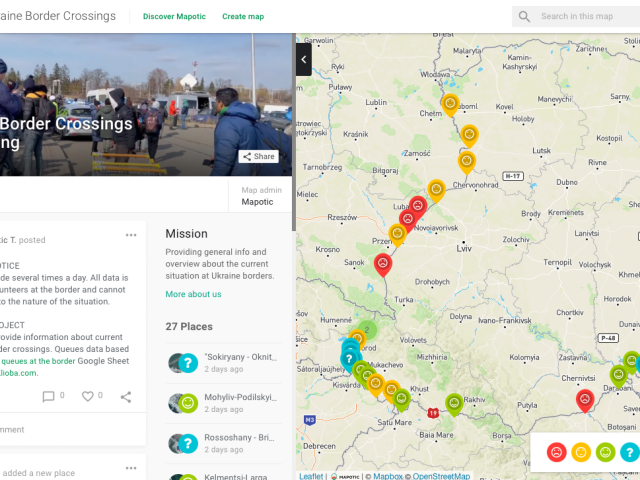Select yellow pin southwest of Chervonohrad label
Screen dimensions: 640x480
(436, 190)
